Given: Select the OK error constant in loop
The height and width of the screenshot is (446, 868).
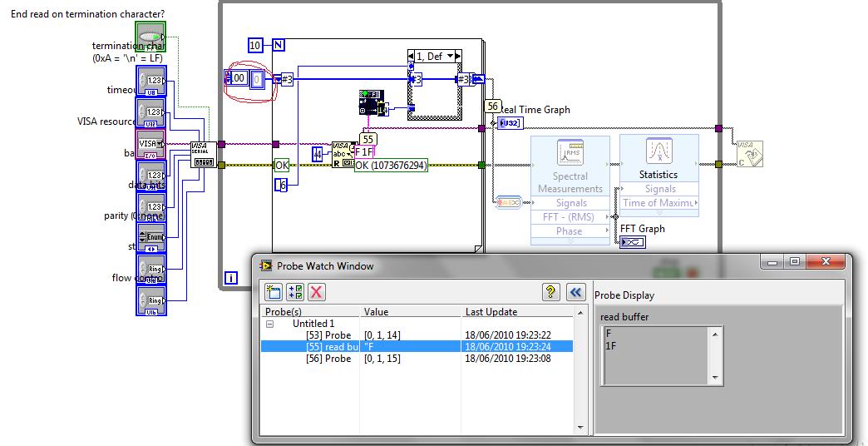Looking at the screenshot, I should pyautogui.click(x=282, y=165).
